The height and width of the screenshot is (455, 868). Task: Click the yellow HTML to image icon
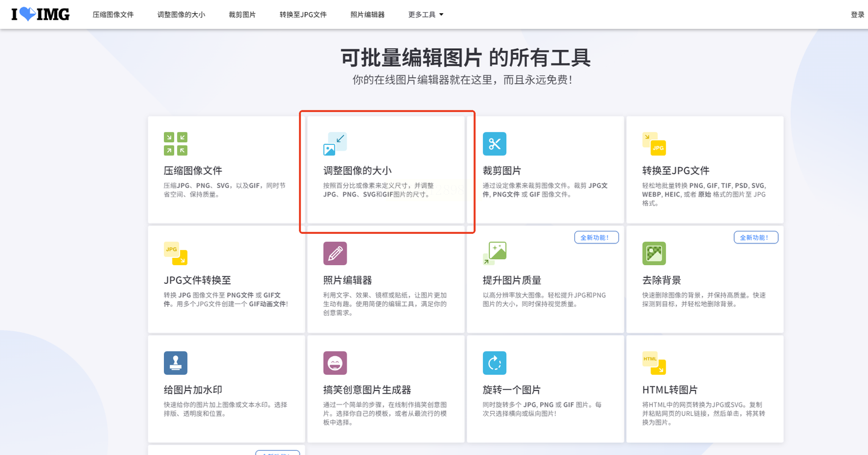[654, 363]
